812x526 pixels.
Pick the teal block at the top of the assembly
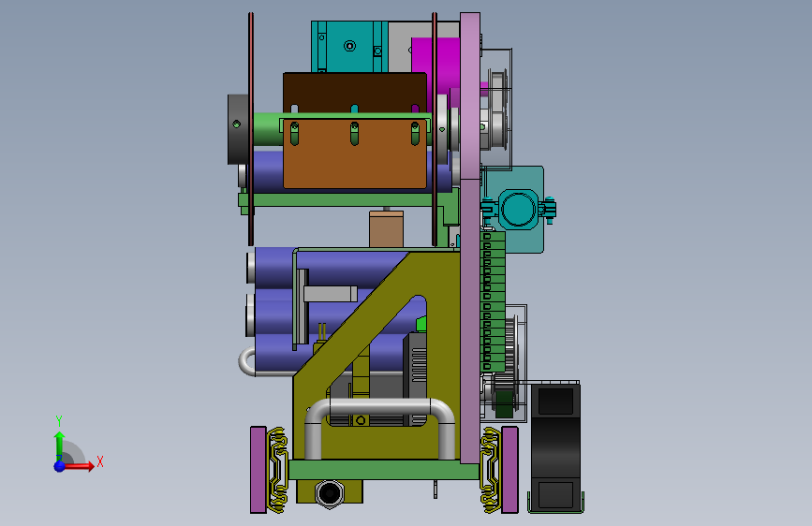(x=349, y=47)
